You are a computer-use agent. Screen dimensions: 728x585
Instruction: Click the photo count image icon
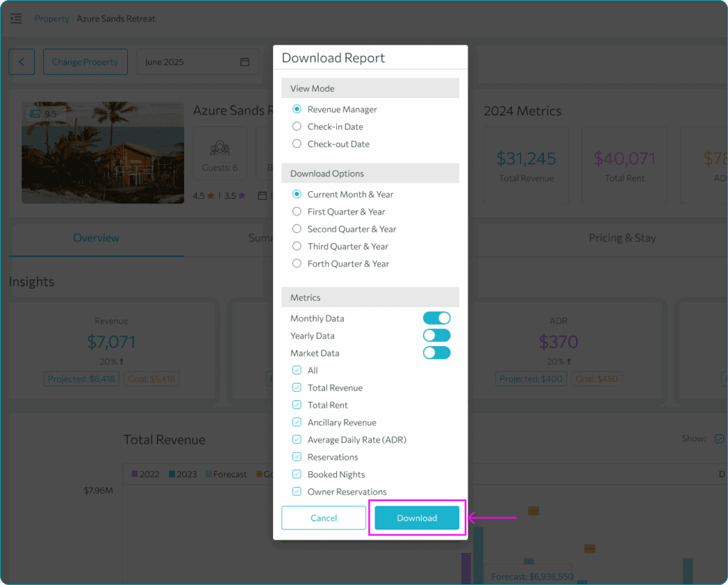click(36, 114)
